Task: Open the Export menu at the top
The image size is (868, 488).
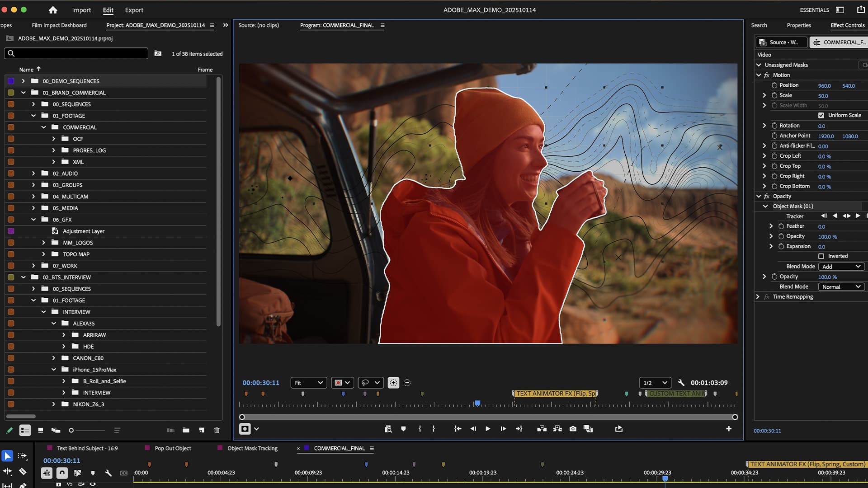Action: pyautogui.click(x=134, y=9)
